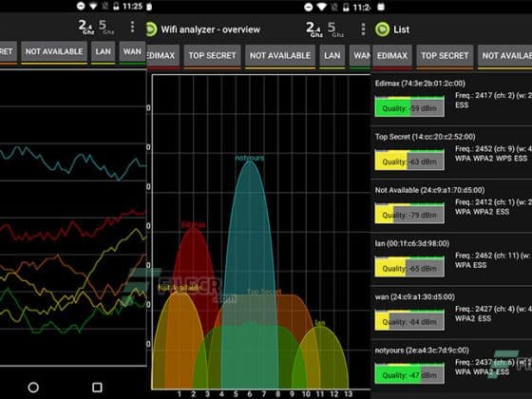Switch to 2.4 GHz band on overview screen

(314, 29)
